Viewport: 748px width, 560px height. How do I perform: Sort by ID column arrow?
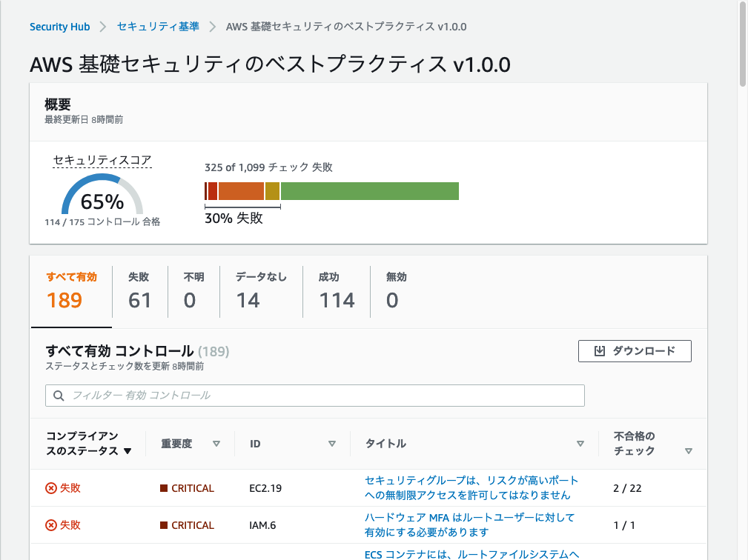coord(332,444)
